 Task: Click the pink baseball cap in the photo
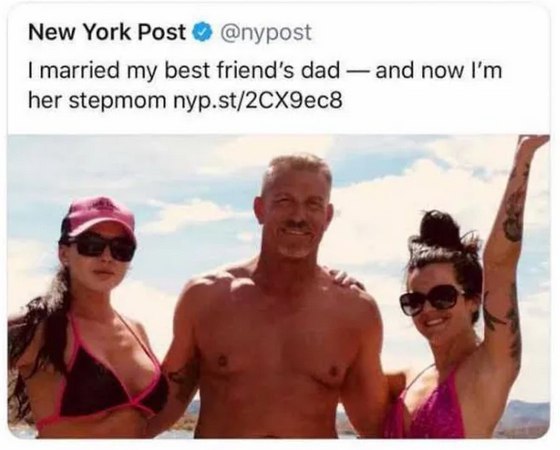click(96, 218)
